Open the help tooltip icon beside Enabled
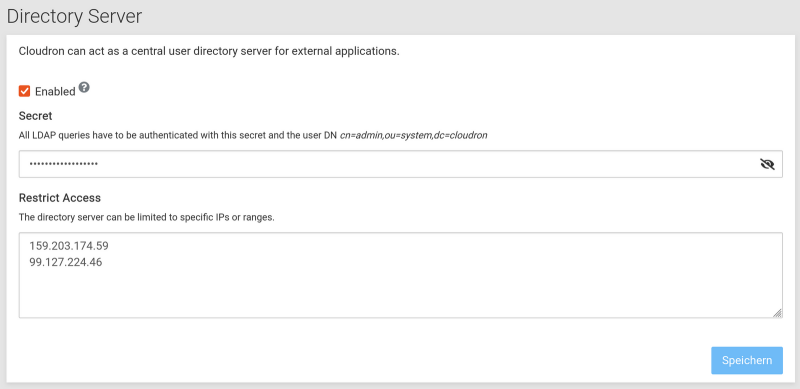 click(84, 87)
